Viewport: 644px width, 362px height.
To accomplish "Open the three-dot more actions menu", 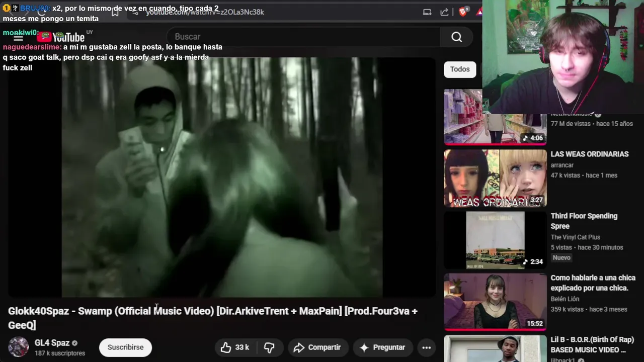I will [426, 347].
